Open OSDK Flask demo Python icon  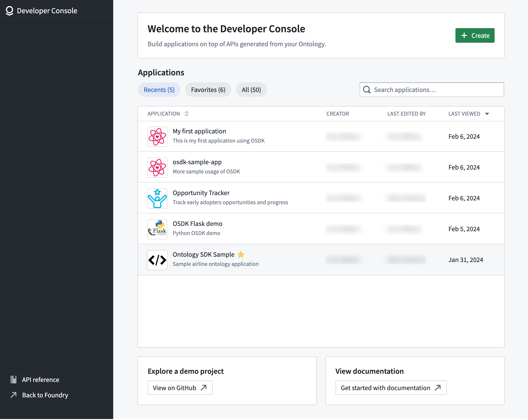tap(157, 229)
